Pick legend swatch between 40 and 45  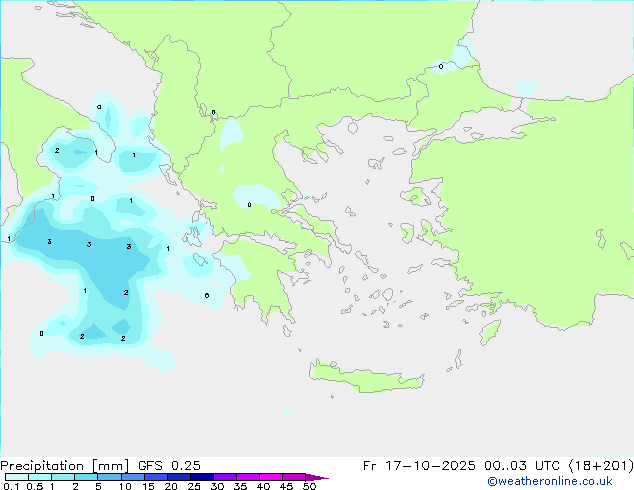[x=271, y=477]
